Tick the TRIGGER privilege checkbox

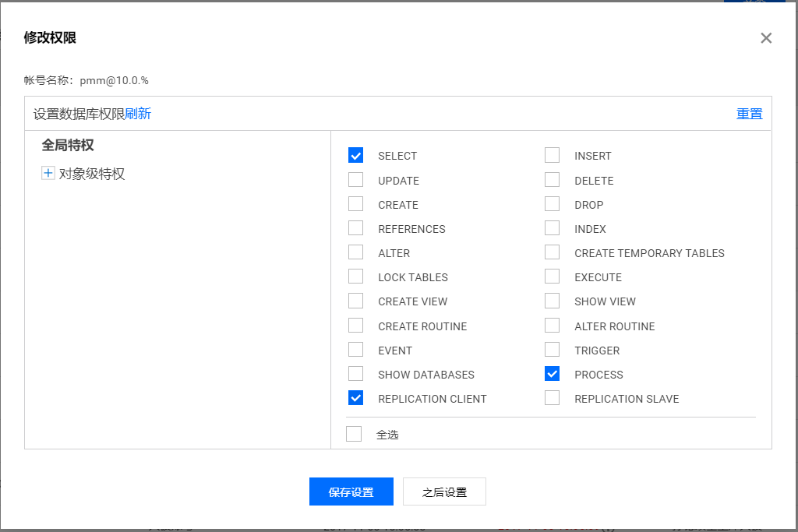(x=553, y=351)
